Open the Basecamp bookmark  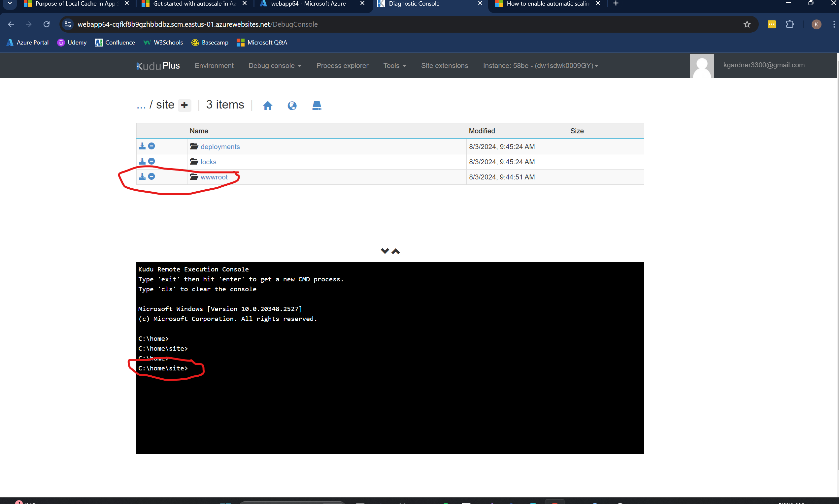tap(210, 43)
